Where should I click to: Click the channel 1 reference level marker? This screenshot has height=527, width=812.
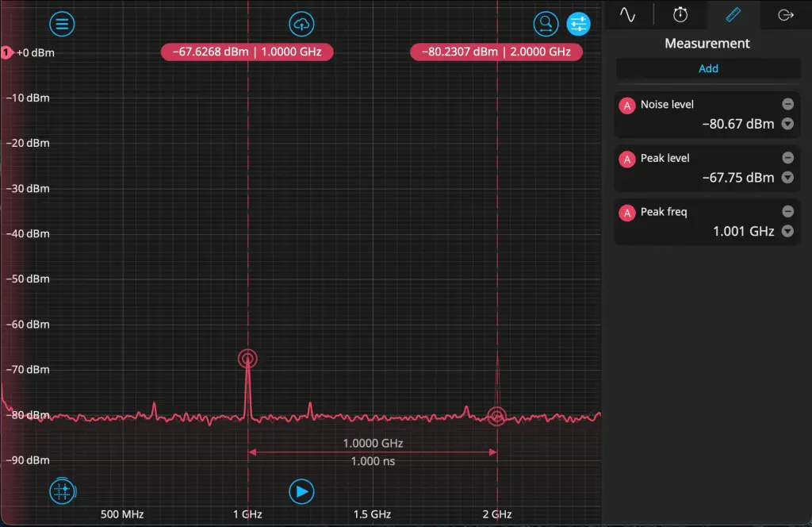point(6,52)
